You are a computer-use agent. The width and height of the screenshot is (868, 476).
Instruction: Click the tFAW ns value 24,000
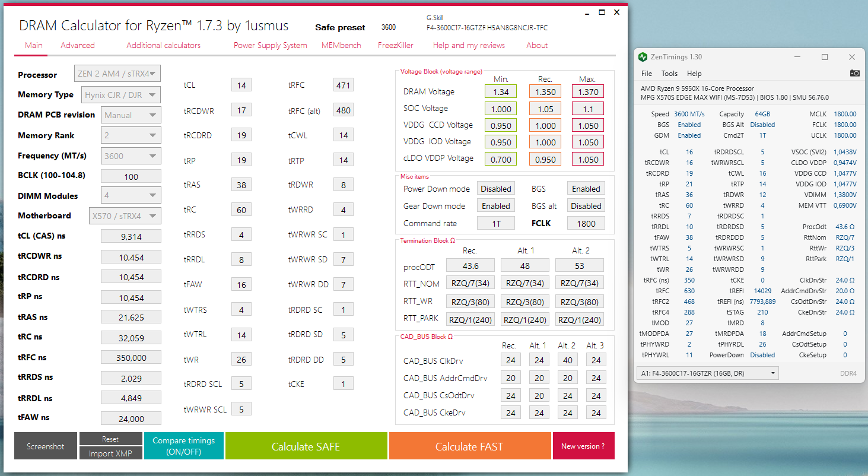click(x=131, y=418)
